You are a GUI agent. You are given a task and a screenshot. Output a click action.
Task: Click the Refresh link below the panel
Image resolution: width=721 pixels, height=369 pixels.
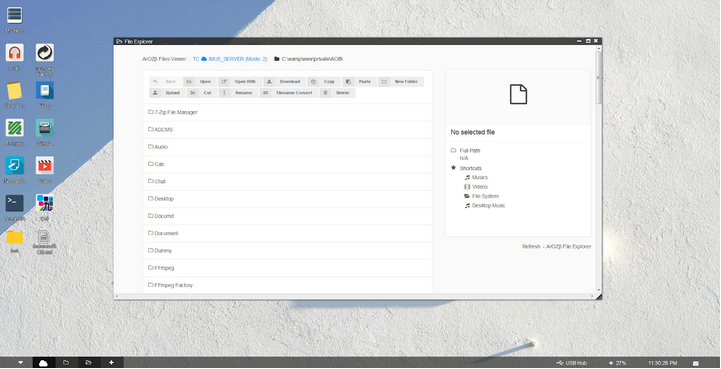coord(531,247)
